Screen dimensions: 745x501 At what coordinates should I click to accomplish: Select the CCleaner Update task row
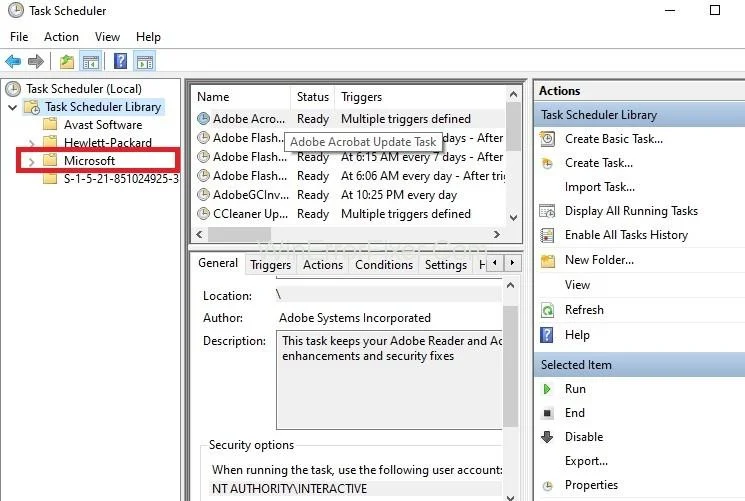tap(242, 214)
